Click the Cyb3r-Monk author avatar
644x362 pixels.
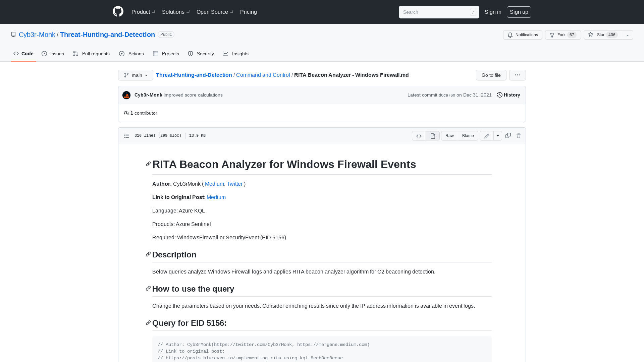tap(126, 95)
